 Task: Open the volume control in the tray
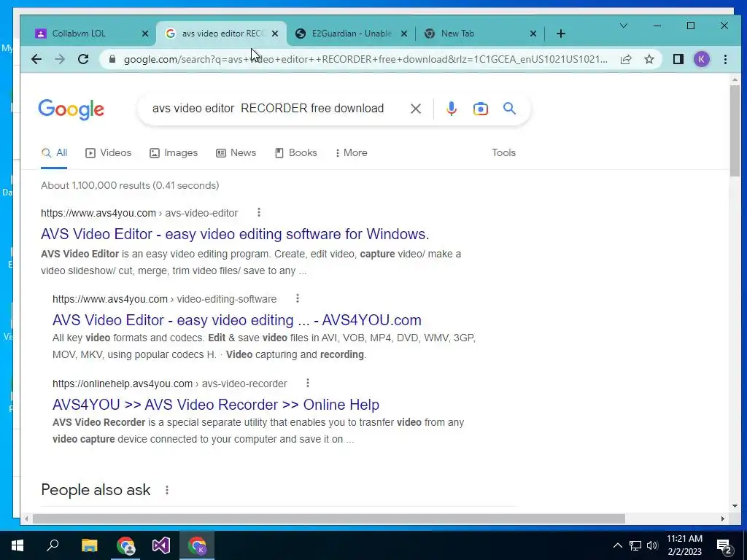652,545
